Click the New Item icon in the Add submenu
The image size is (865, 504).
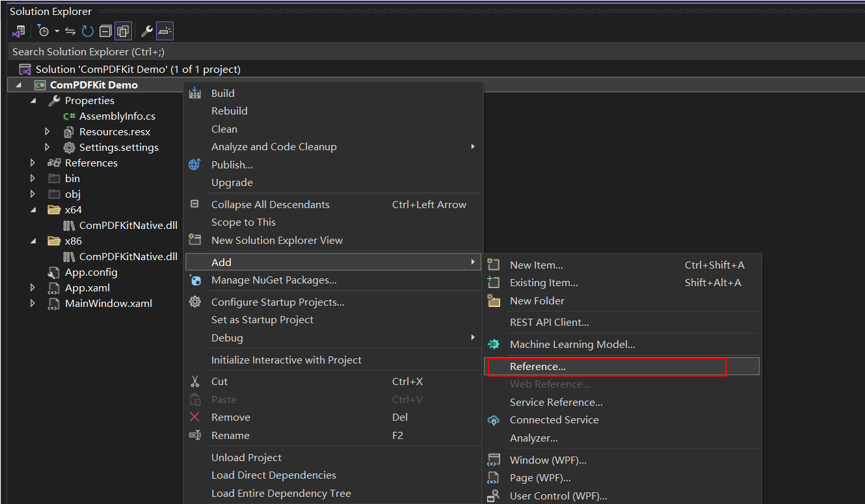point(494,265)
